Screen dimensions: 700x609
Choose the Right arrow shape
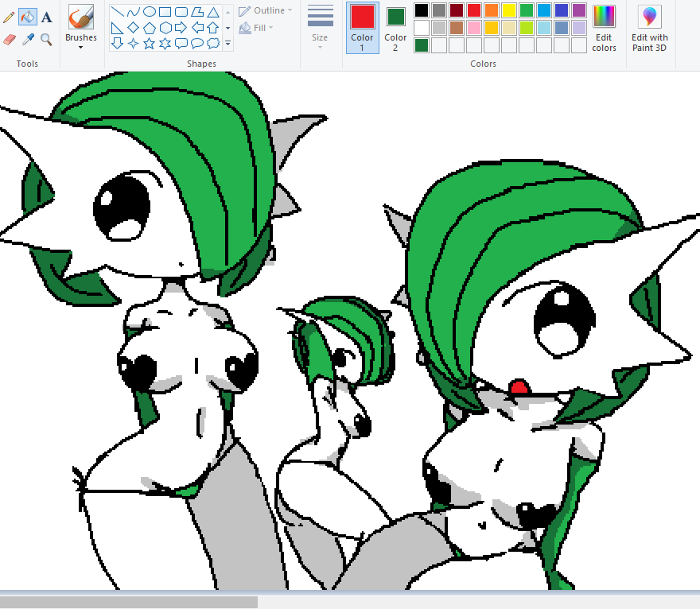181,28
